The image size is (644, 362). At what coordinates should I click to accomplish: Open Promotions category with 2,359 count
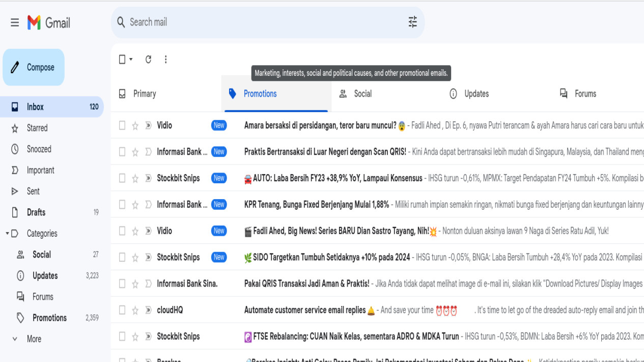(51, 318)
